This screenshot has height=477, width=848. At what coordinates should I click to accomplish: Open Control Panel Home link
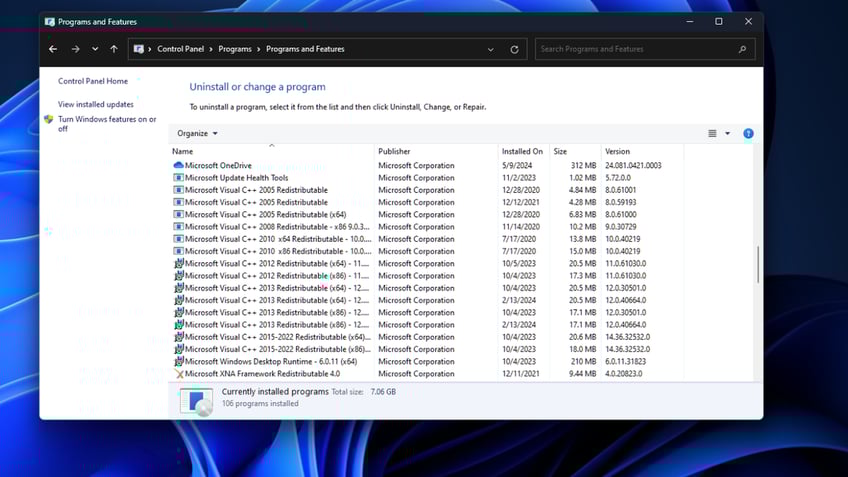(93, 81)
